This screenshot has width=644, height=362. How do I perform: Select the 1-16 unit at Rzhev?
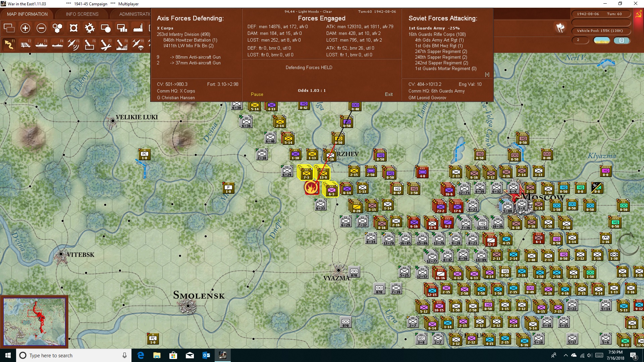tap(330, 155)
